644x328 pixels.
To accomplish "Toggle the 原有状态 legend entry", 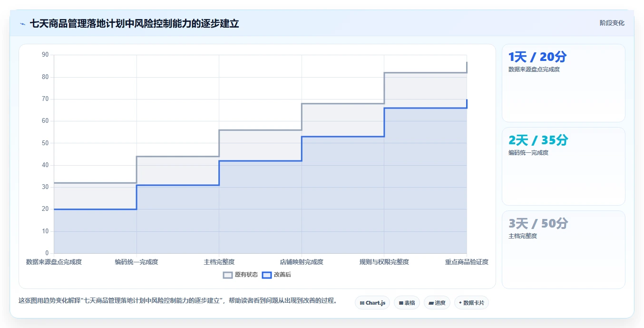I will click(x=241, y=275).
